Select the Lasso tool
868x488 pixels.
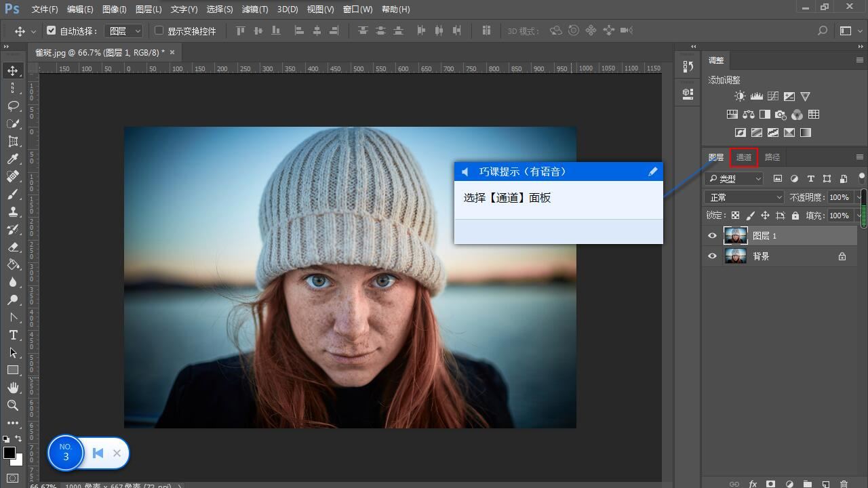(x=12, y=106)
